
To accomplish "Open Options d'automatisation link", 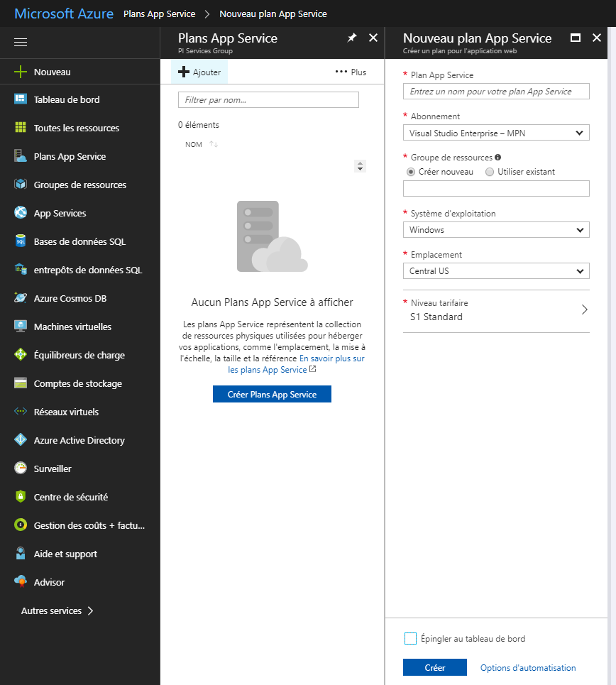I will tap(528, 668).
